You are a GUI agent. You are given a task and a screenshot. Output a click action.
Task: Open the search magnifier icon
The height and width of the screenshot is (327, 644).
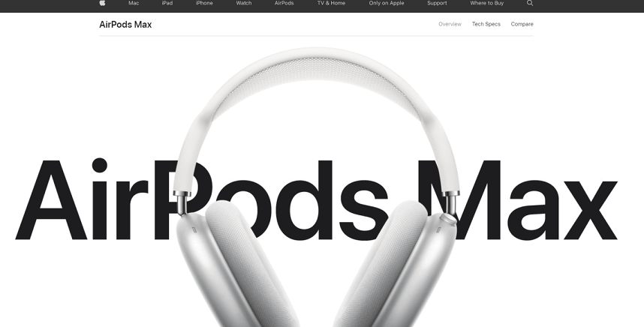pyautogui.click(x=530, y=3)
